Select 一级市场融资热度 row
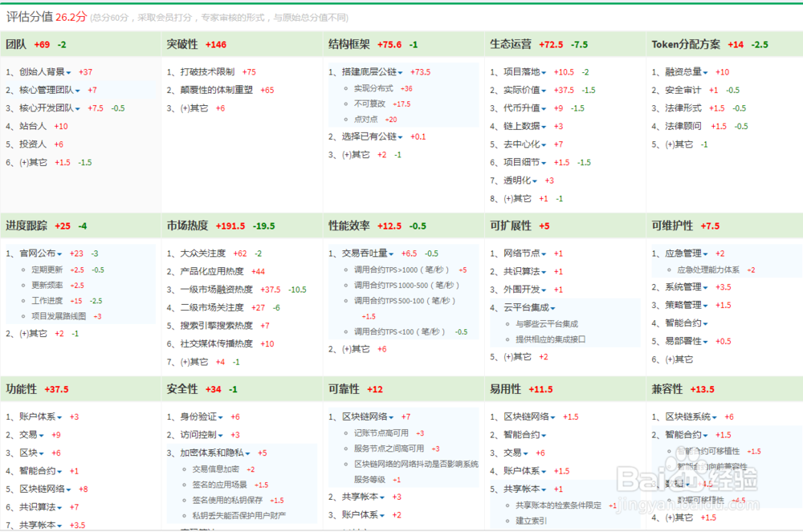803x532 pixels. [217, 290]
